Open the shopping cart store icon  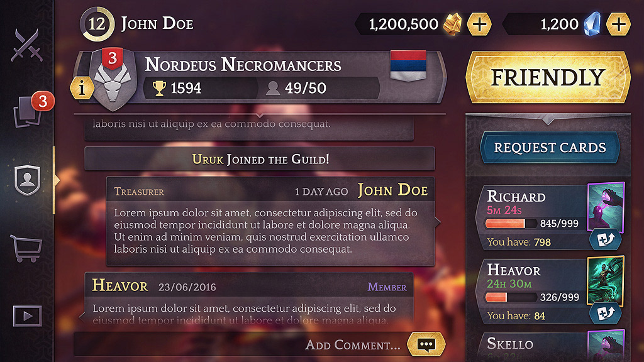[x=26, y=248]
